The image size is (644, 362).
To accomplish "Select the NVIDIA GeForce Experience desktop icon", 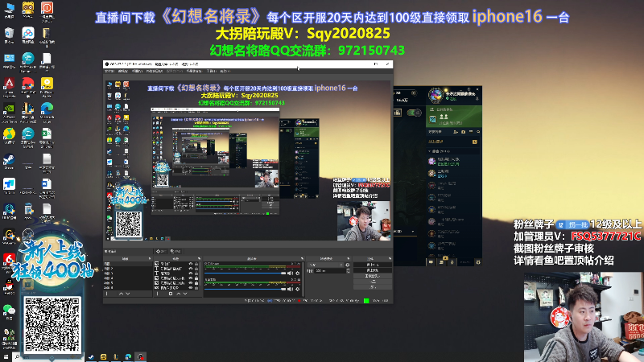I will click(9, 109).
